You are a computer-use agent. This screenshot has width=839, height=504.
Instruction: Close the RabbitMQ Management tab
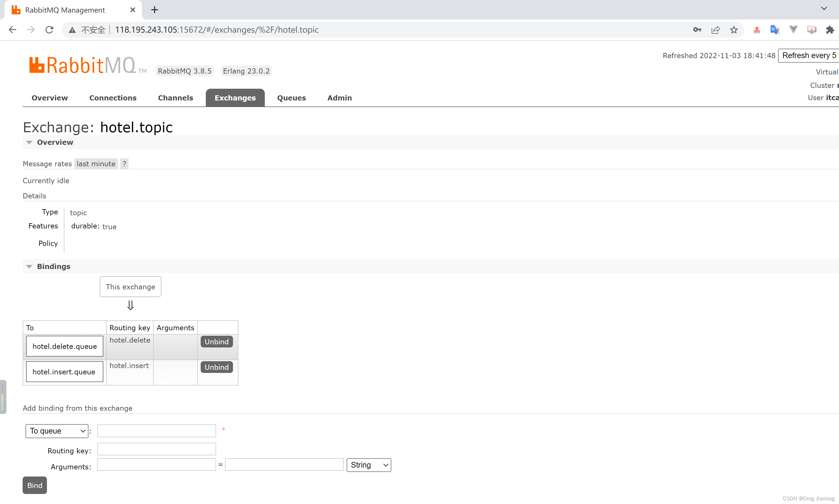tap(133, 10)
